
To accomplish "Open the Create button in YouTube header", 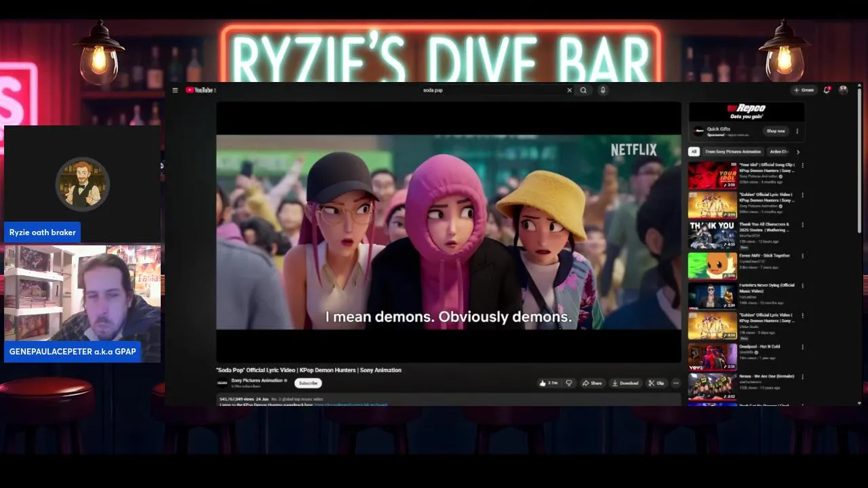I will coord(804,90).
